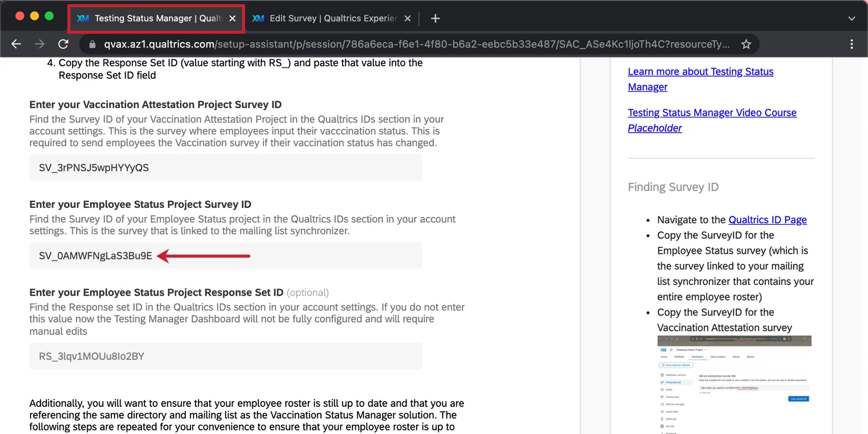
Task: Open Chrome three-dot menu
Action: coord(851,44)
